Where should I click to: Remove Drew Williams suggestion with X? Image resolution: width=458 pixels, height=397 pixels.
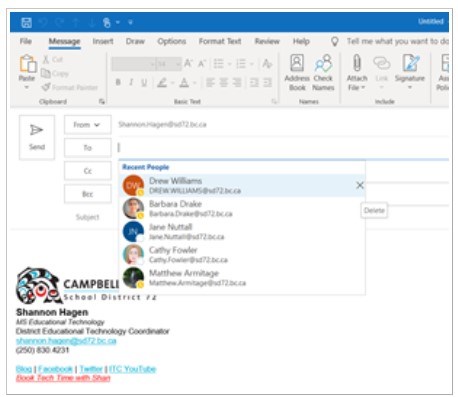(x=360, y=185)
